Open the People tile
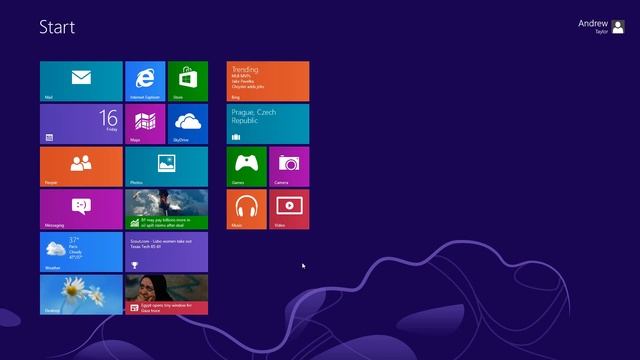 click(x=81, y=167)
